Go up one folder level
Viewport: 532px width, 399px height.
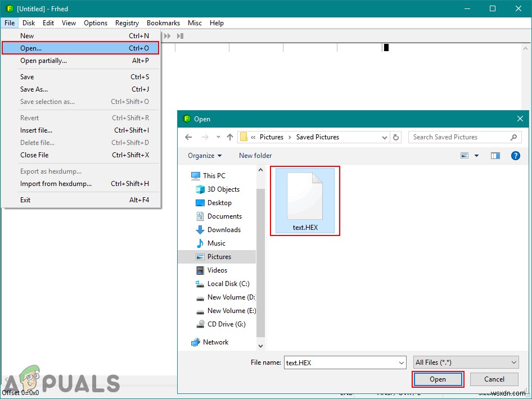click(230, 137)
